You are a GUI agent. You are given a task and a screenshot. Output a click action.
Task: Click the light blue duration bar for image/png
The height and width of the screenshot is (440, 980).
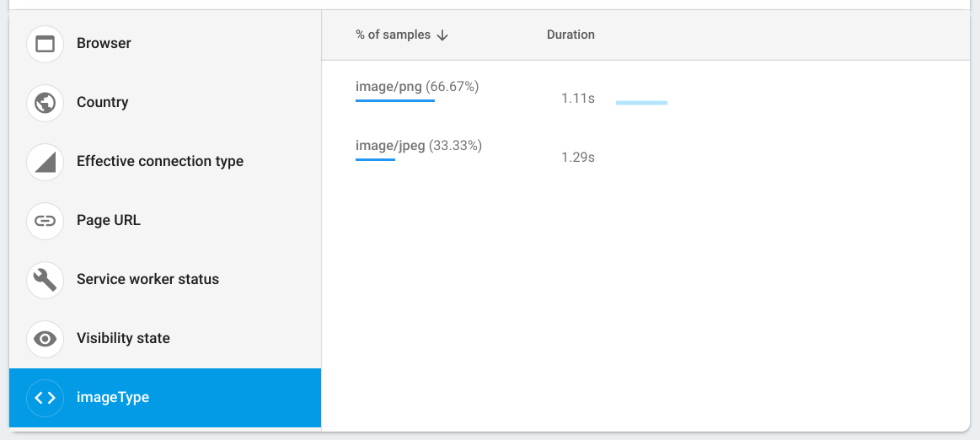click(x=641, y=103)
